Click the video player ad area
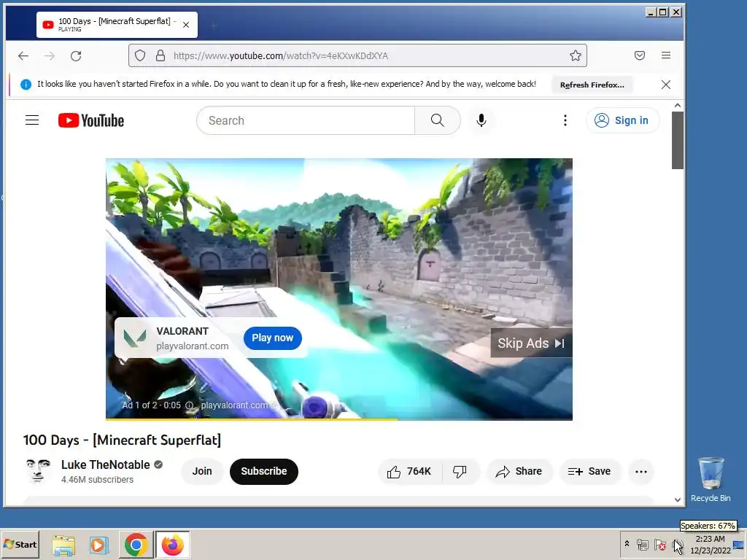Viewport: 747px width, 560px height. [x=338, y=289]
